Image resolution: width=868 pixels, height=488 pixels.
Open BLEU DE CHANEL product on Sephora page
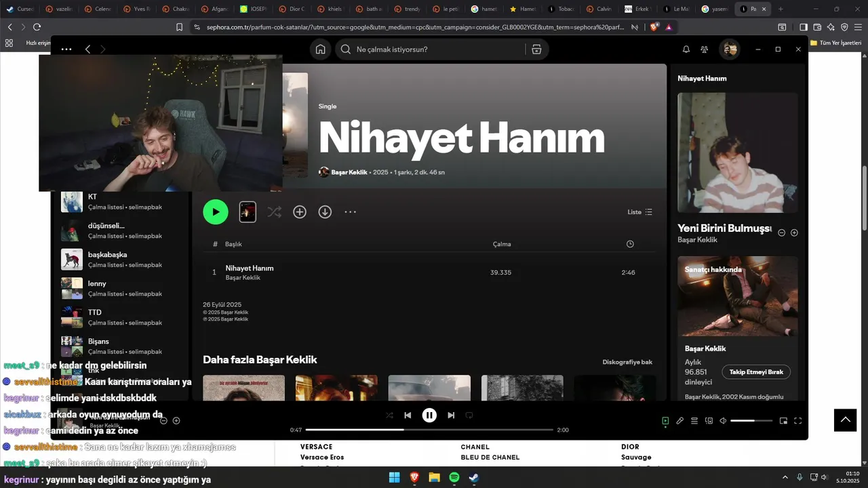pyautogui.click(x=490, y=457)
